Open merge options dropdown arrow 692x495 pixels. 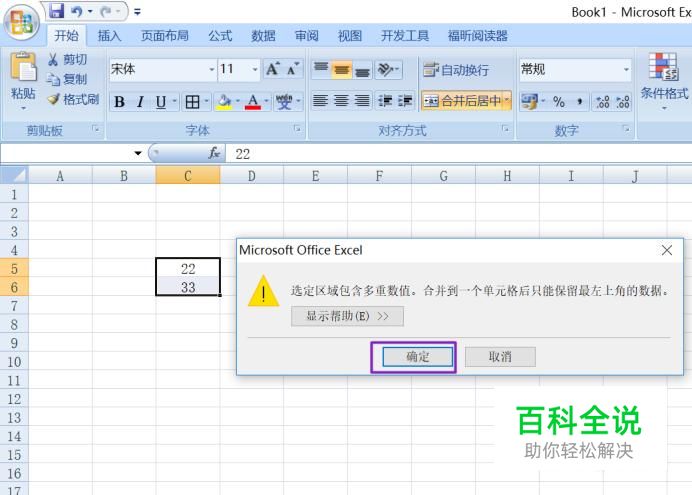(507, 101)
